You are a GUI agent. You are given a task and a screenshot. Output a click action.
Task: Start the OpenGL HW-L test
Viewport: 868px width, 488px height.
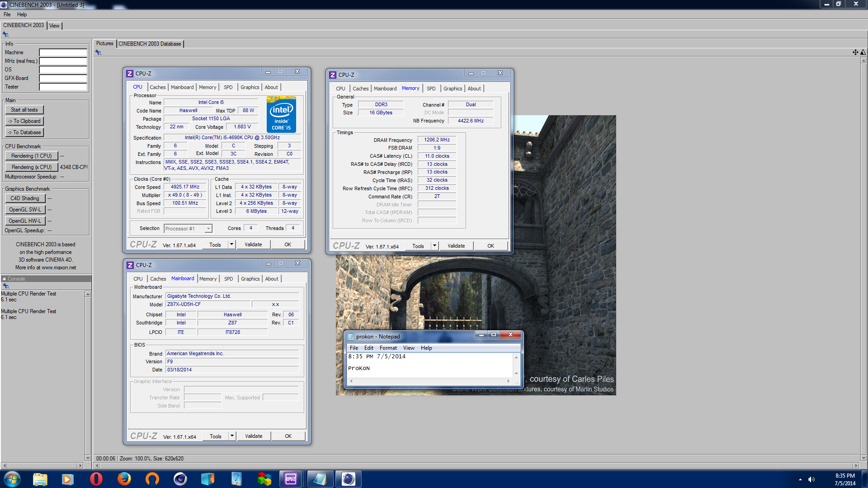(x=25, y=221)
